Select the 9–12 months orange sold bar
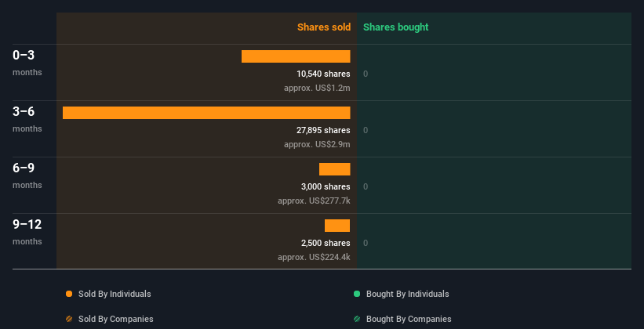The height and width of the screenshot is (329, 644). tap(337, 226)
